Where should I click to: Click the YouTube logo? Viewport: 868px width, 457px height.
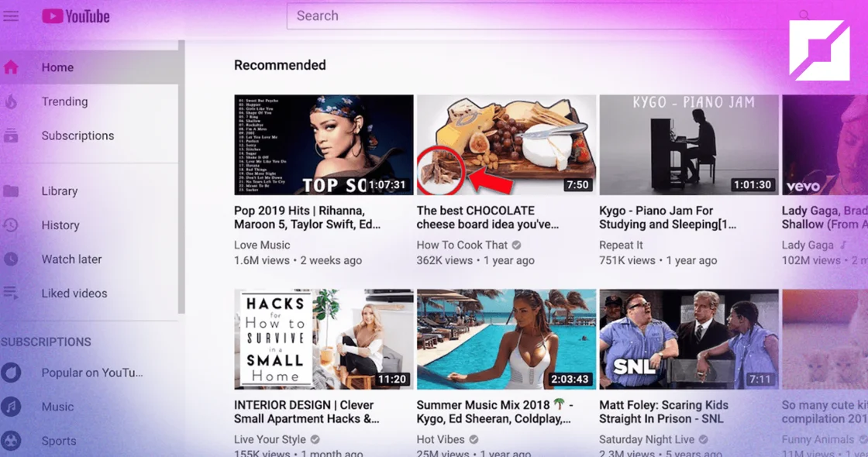(x=75, y=15)
